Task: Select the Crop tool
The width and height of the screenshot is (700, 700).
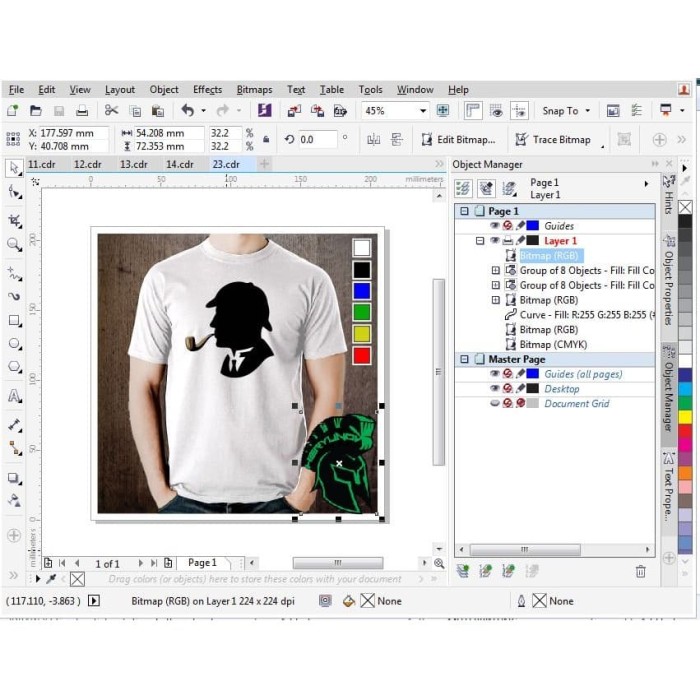Action: click(x=14, y=219)
